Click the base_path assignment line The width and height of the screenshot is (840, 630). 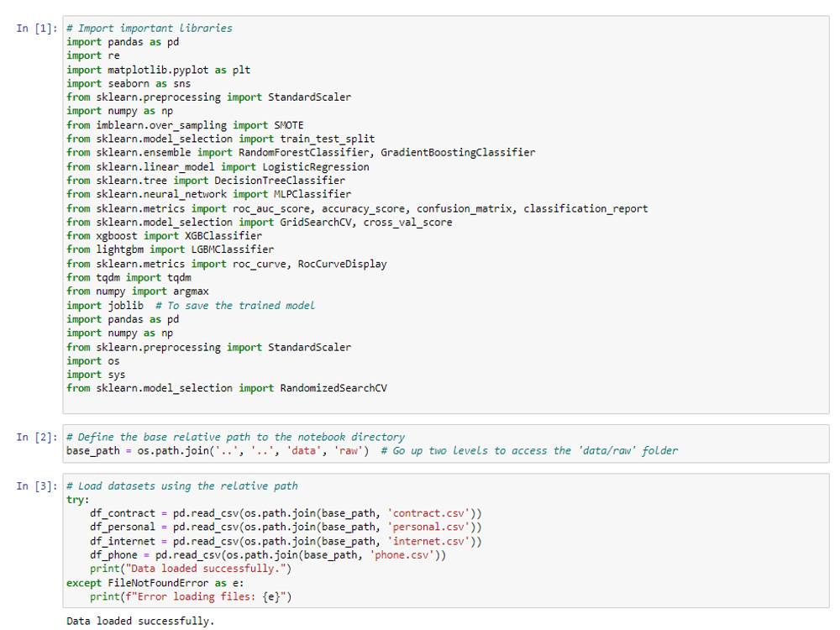click(x=372, y=451)
